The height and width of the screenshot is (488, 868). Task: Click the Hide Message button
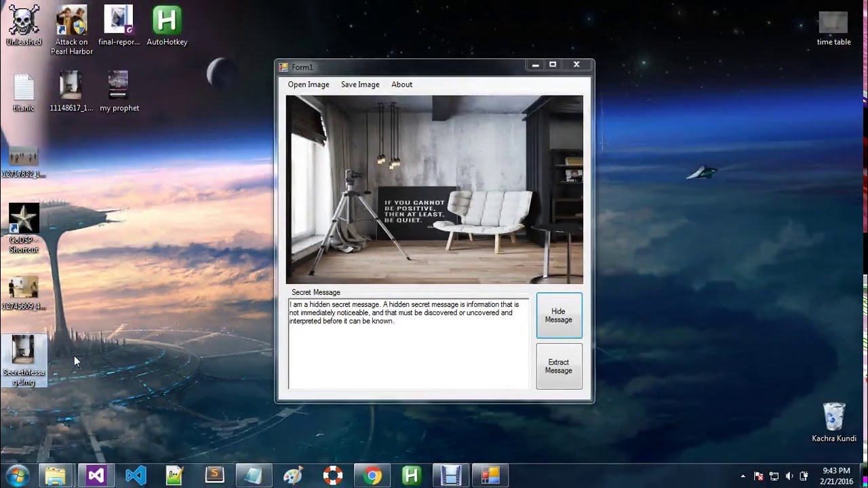[x=559, y=315]
